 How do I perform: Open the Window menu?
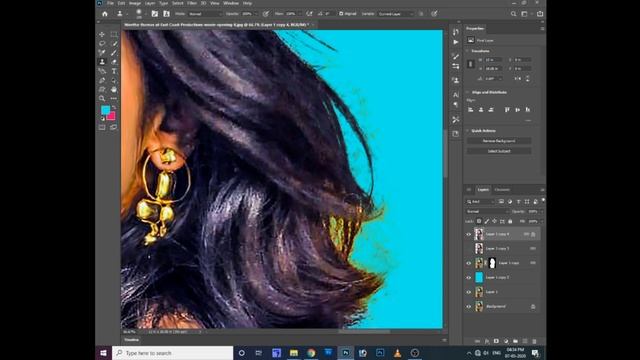[231, 3]
